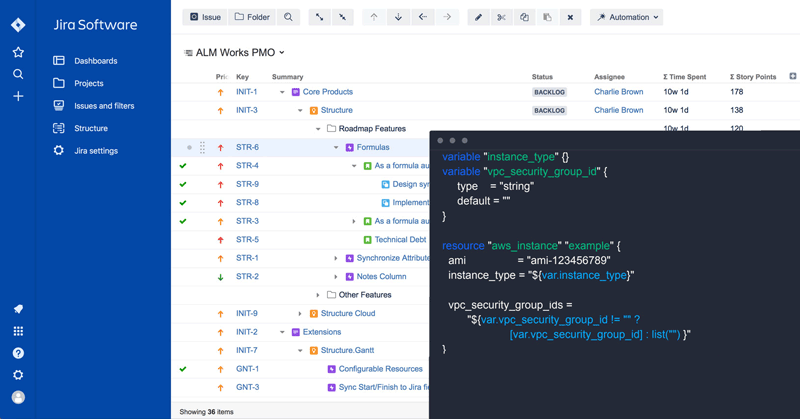Click the Status column header
Screen dimensions: 800x419
[x=542, y=77]
